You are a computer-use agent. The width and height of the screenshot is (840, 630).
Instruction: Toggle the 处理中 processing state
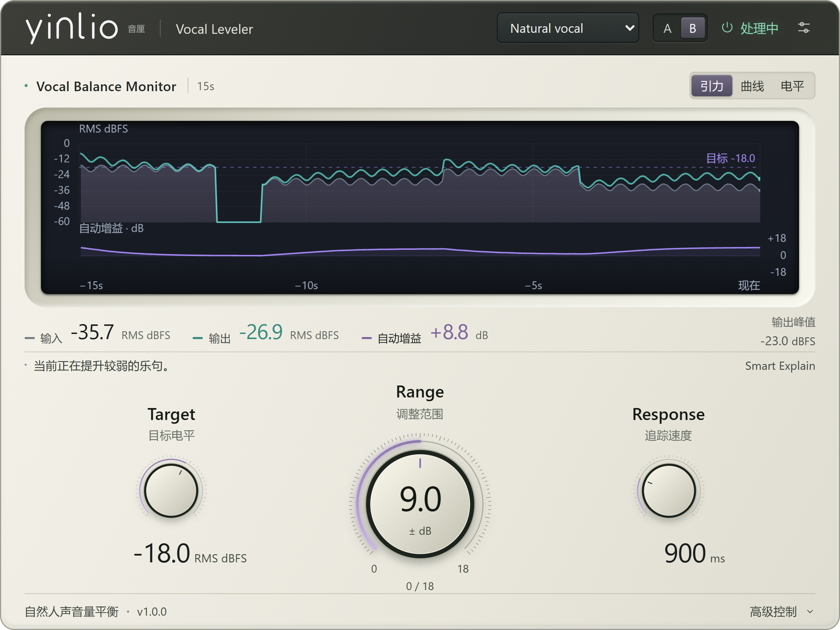(750, 28)
